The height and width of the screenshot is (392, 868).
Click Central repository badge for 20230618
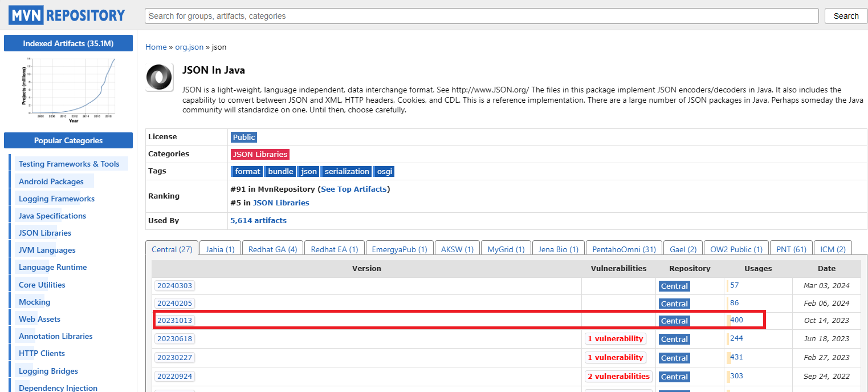point(674,339)
